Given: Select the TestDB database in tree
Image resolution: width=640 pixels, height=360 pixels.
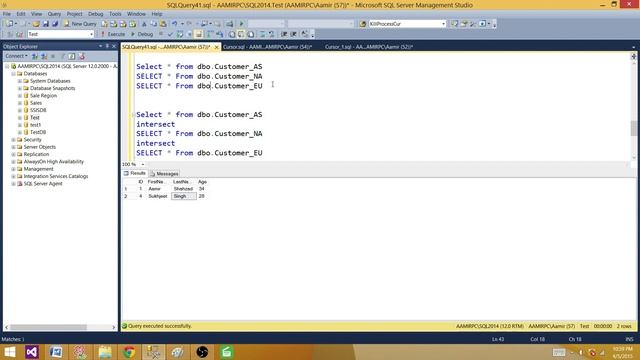Looking at the screenshot, I should [38, 132].
